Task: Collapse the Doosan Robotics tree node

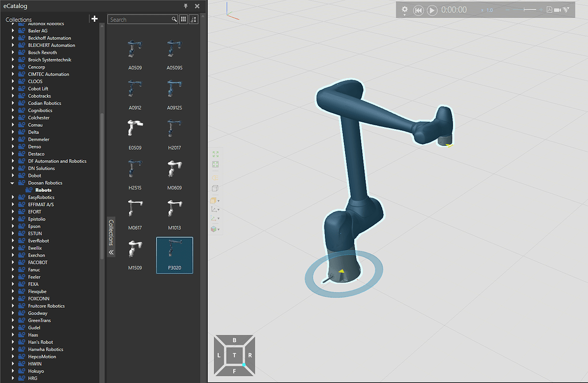Action: click(13, 183)
